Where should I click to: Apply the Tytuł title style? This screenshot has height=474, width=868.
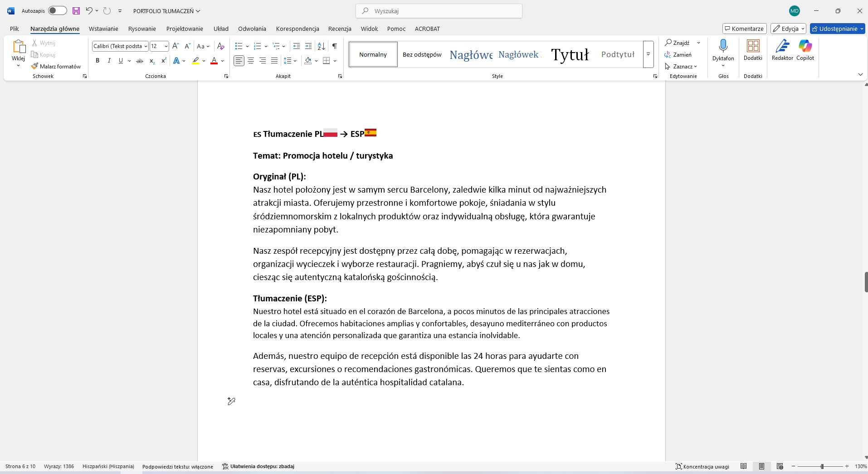[570, 55]
